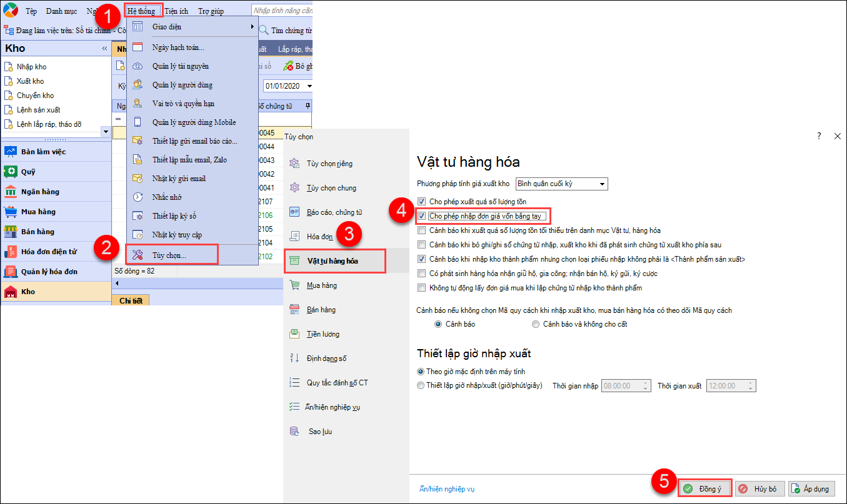Viewport: 847px width, 504px height.
Task: Toggle Cho phép xuất quá số lượng tồn
Action: point(421,202)
